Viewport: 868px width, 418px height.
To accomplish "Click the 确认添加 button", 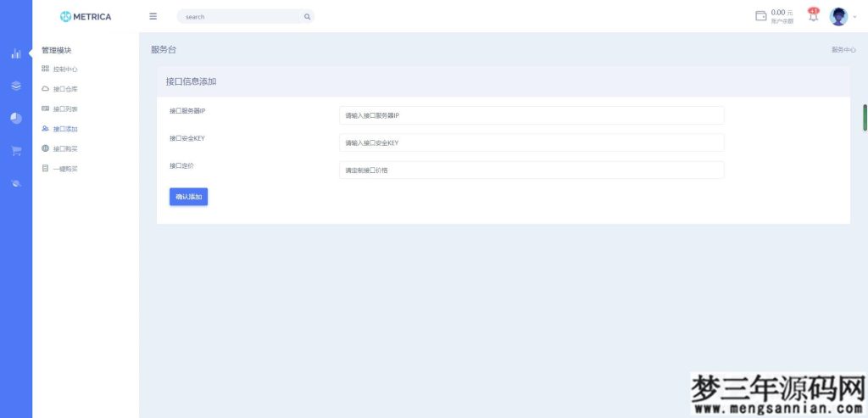I will coord(188,197).
